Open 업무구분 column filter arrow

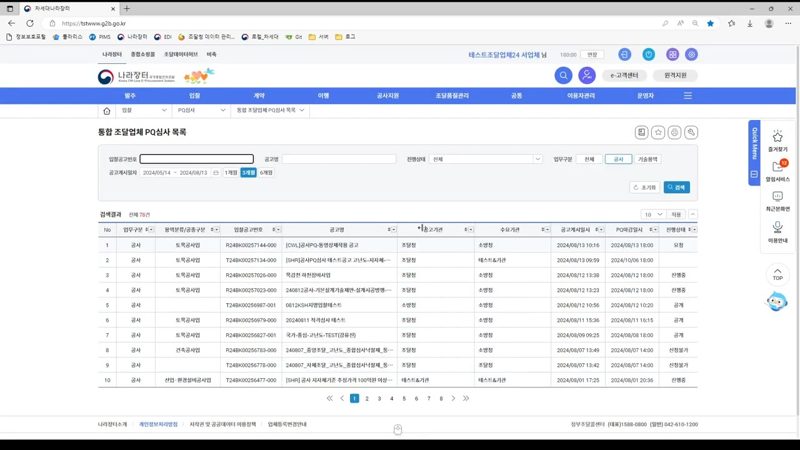click(150, 230)
